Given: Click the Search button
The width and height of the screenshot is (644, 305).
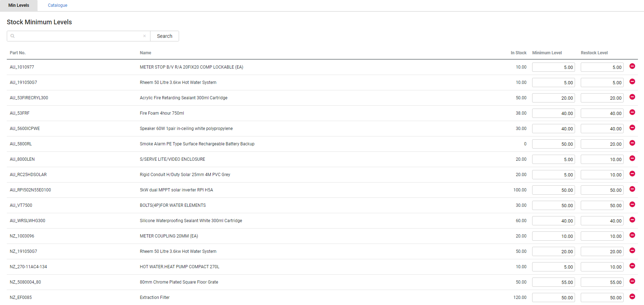Looking at the screenshot, I should pyautogui.click(x=164, y=36).
